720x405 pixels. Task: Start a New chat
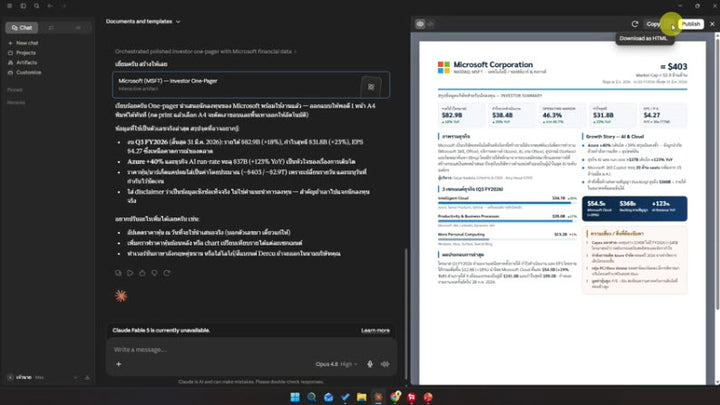pos(23,43)
